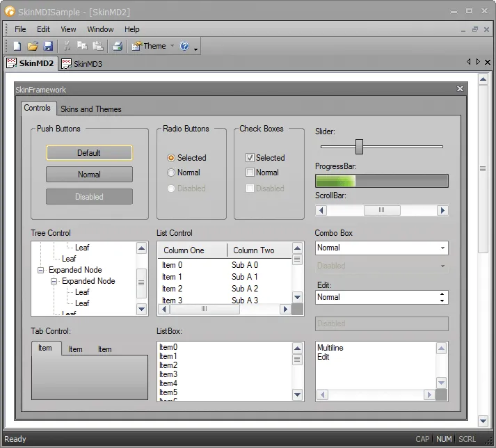Click the tab strip scroll-left arrow
The image size is (496, 448).
[x=468, y=62]
